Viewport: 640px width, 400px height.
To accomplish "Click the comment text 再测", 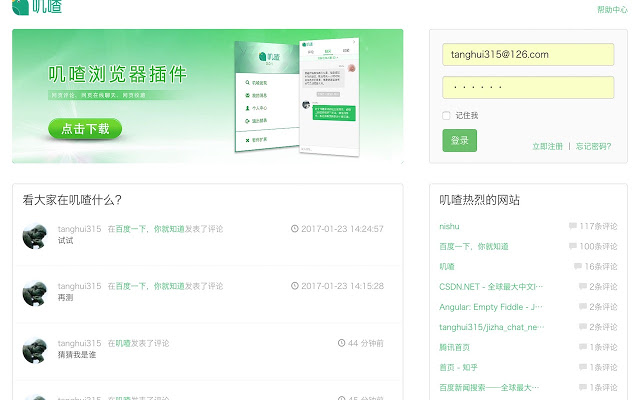I will point(65,298).
